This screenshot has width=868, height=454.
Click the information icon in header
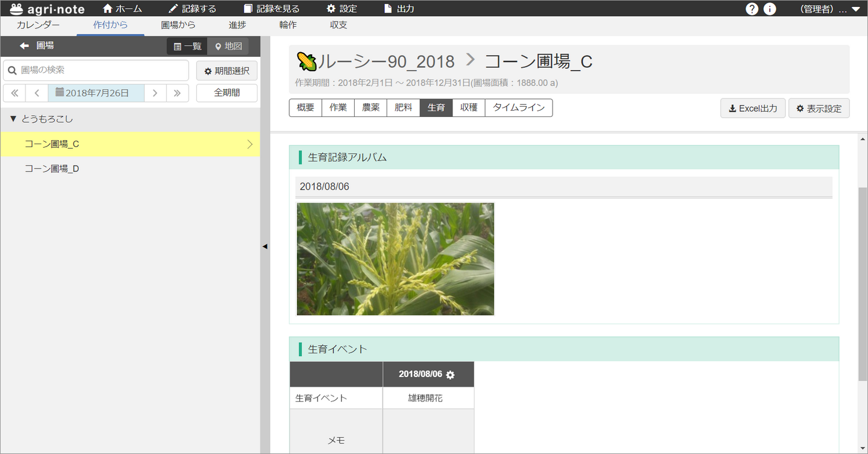[770, 9]
